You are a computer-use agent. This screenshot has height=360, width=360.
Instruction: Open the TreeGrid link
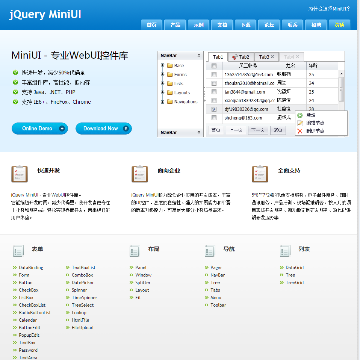(295, 283)
